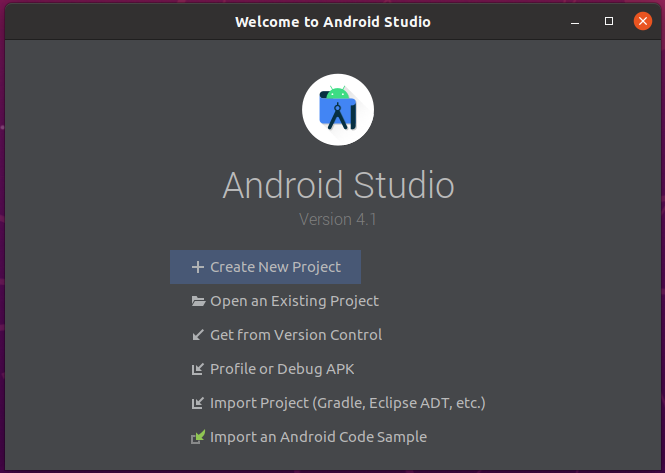The height and width of the screenshot is (473, 665).
Task: Minimize the Welcome to Android Studio window
Action: [x=575, y=22]
